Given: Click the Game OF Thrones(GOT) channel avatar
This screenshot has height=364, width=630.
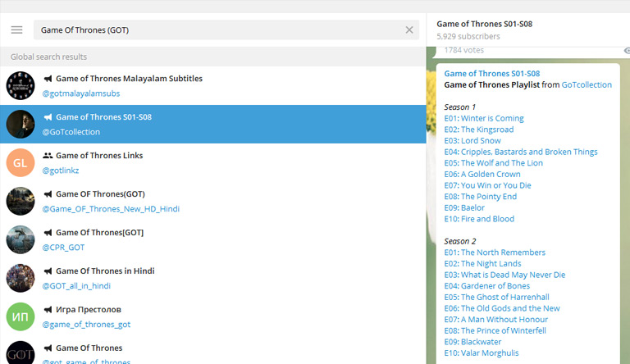Looking at the screenshot, I should pos(21,201).
